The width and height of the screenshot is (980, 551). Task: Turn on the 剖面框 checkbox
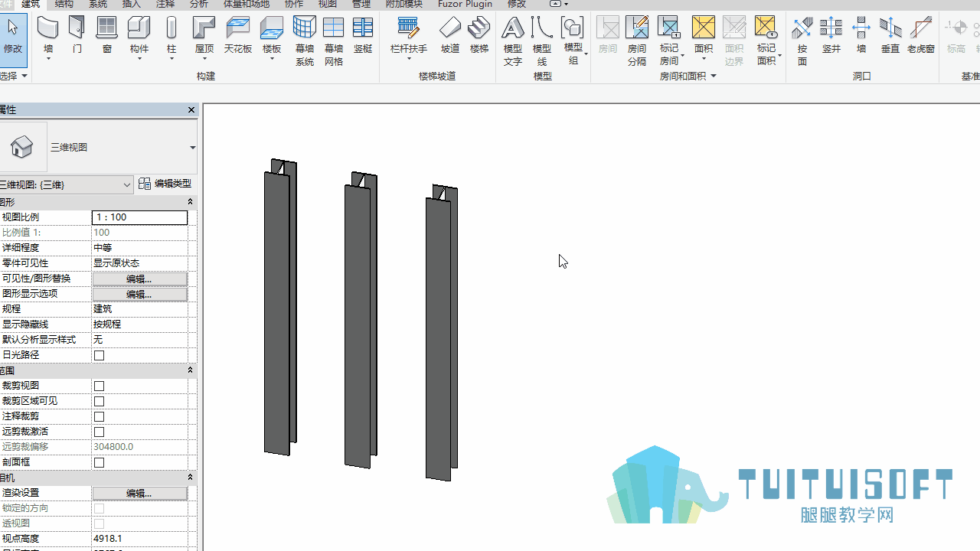[99, 462]
